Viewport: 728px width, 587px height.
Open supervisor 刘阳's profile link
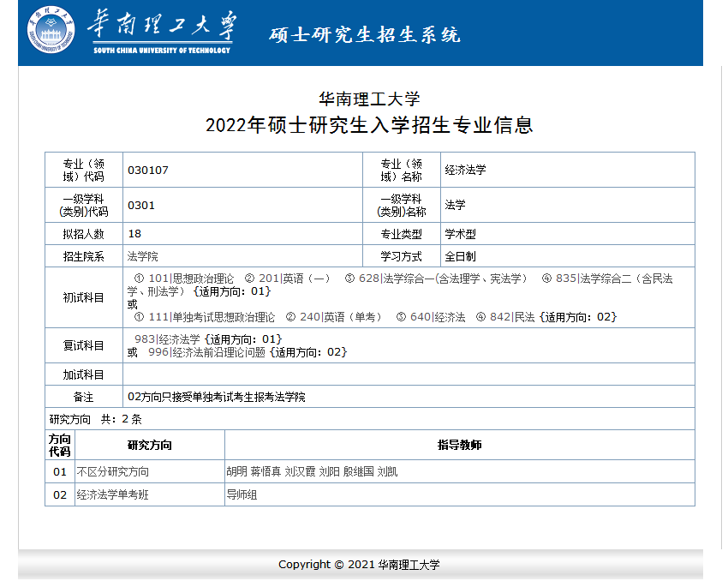pyautogui.click(x=329, y=472)
